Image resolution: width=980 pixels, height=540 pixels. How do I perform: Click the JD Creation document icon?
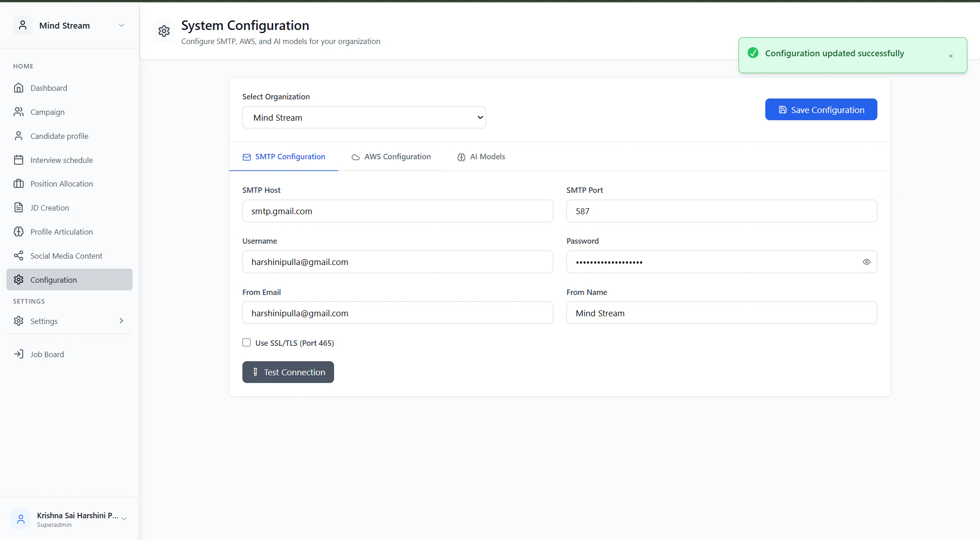click(19, 208)
